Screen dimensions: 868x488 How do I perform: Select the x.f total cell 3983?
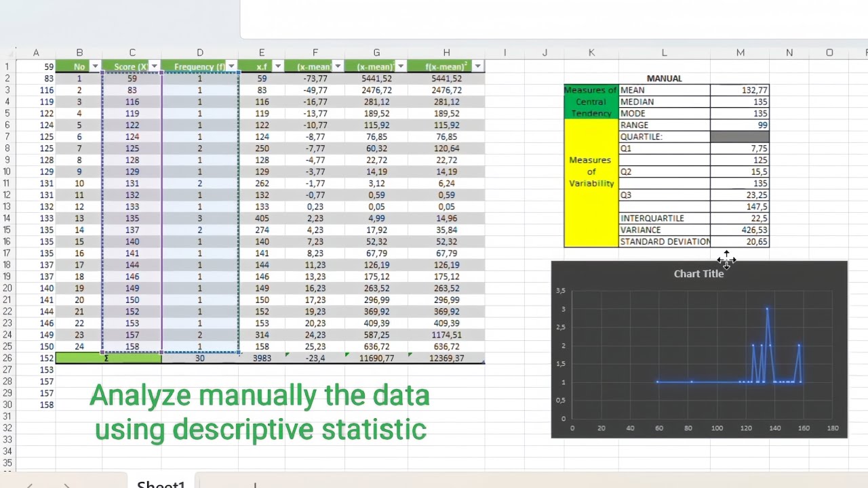pos(262,358)
